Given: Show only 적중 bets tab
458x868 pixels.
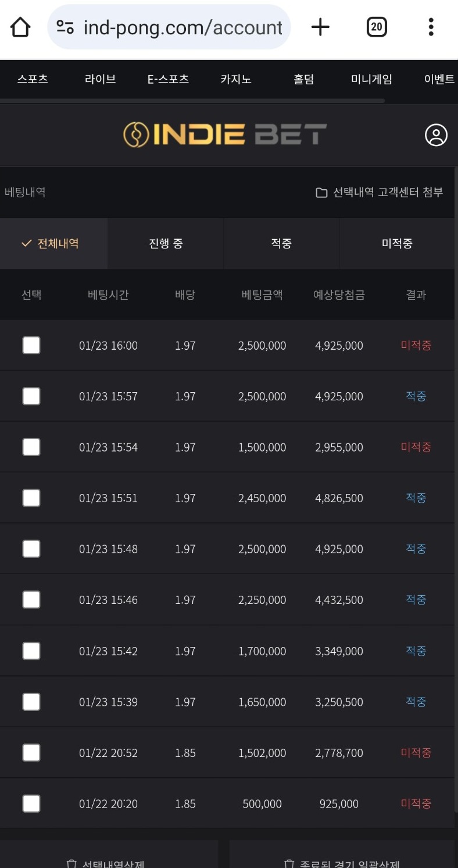Looking at the screenshot, I should click(x=281, y=244).
